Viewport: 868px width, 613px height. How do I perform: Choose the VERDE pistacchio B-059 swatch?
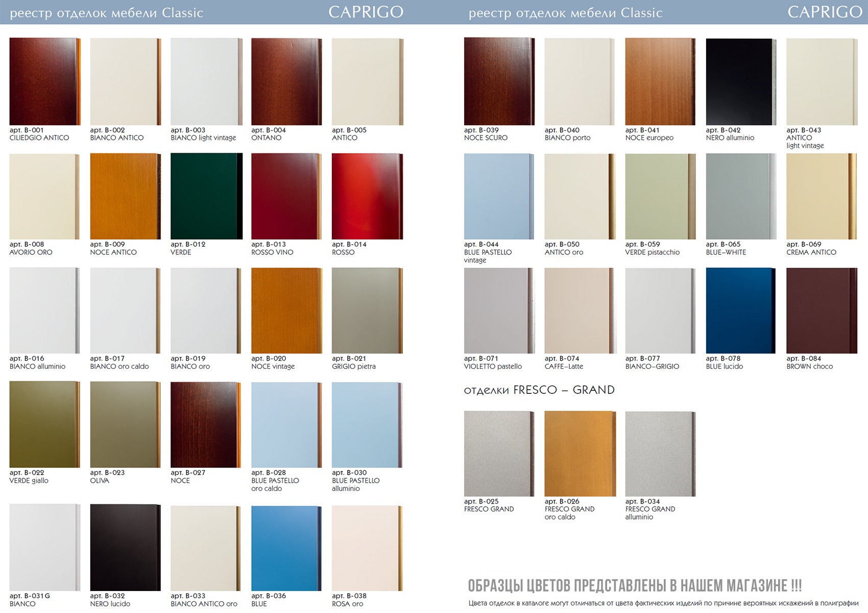(660, 196)
